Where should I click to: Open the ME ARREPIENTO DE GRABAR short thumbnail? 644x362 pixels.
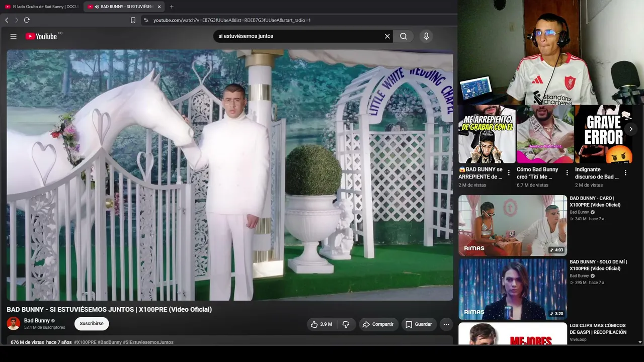487,134
